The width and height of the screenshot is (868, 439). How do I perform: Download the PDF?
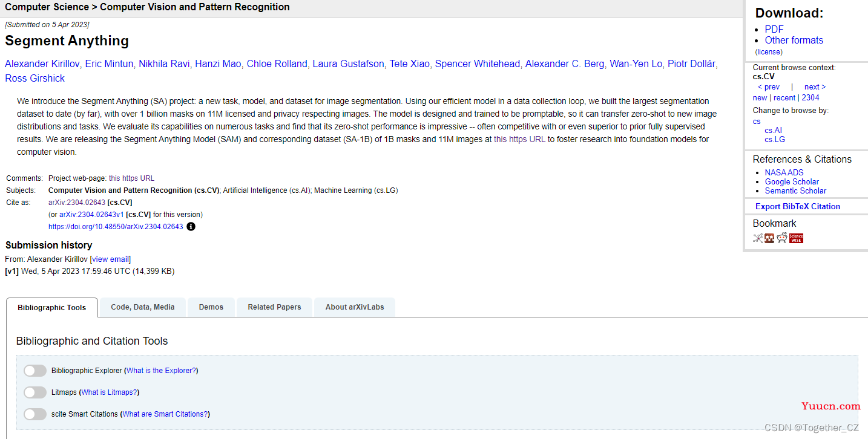(x=774, y=29)
